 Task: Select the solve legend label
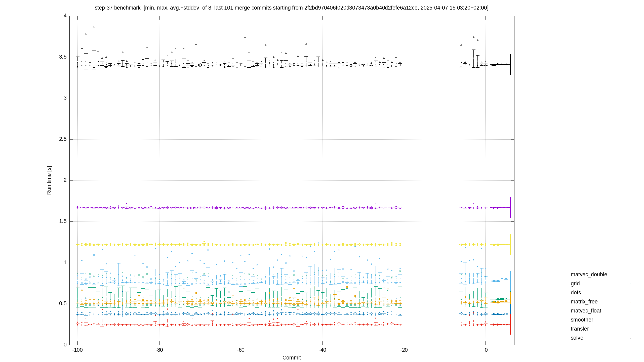point(577,338)
